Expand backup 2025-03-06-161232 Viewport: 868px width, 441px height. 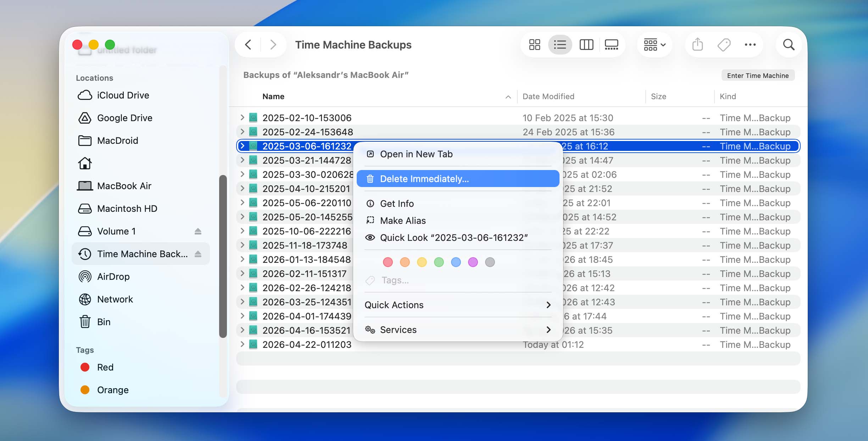point(242,146)
